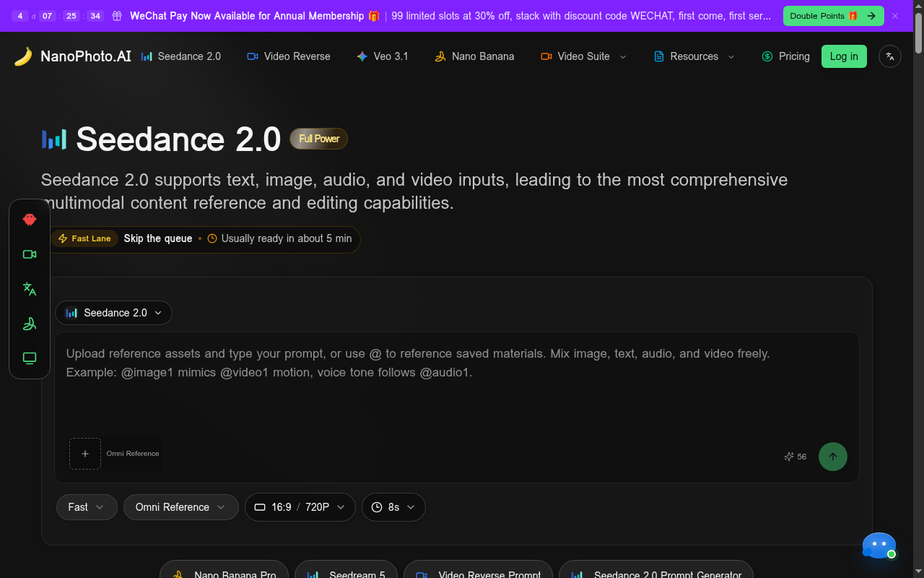Screen dimensions: 924x578
Task: Click the 'Omni Reference' label beside plus box
Action: click(x=133, y=454)
